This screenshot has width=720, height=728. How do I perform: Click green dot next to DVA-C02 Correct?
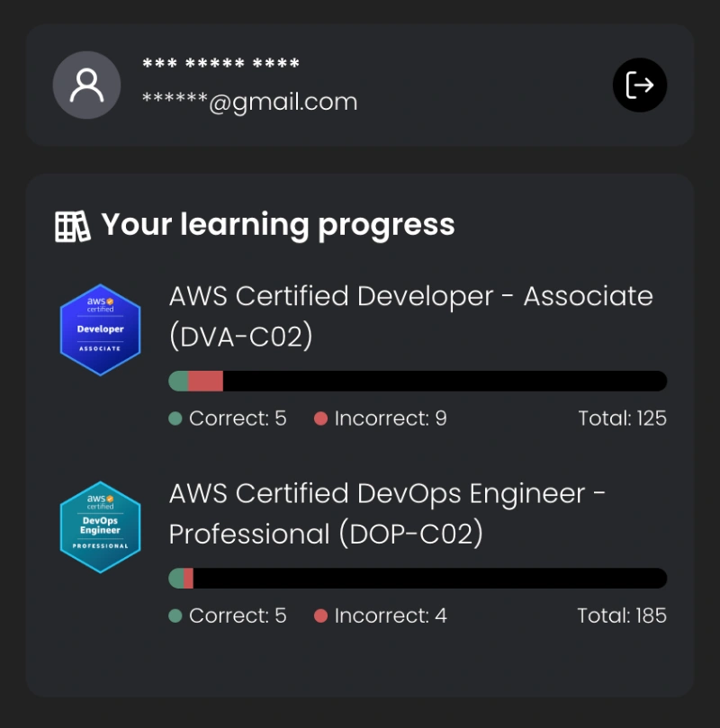pyautogui.click(x=175, y=418)
